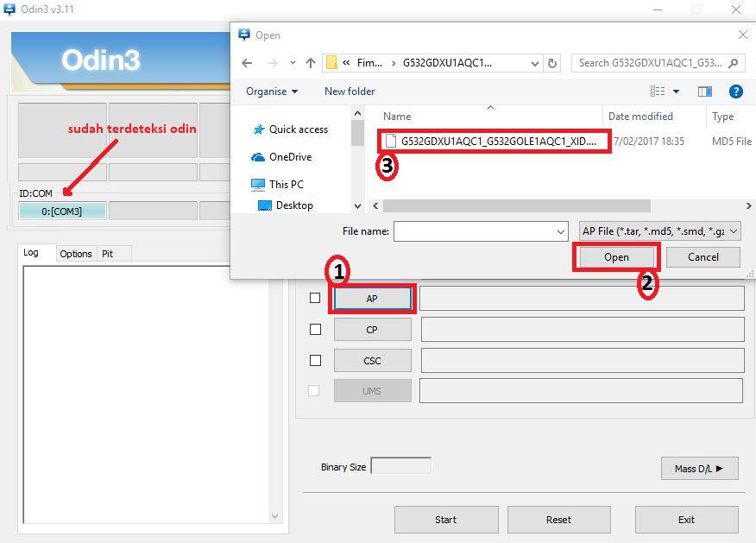Click the Fim... breadcrumb folder
Viewport: 756px width, 543px height.
[x=369, y=63]
